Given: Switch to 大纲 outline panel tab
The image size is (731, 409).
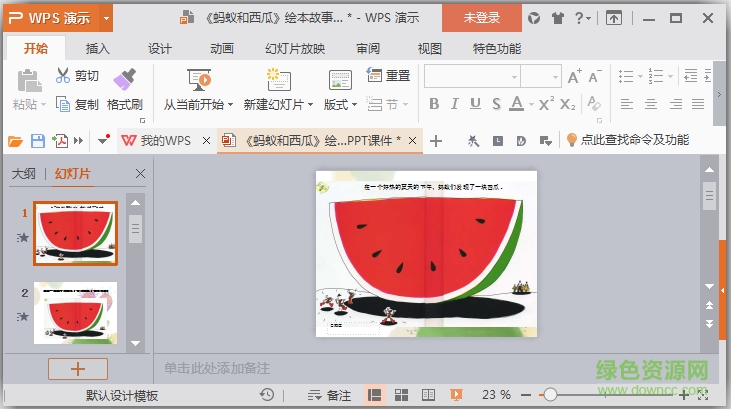Looking at the screenshot, I should [x=23, y=174].
